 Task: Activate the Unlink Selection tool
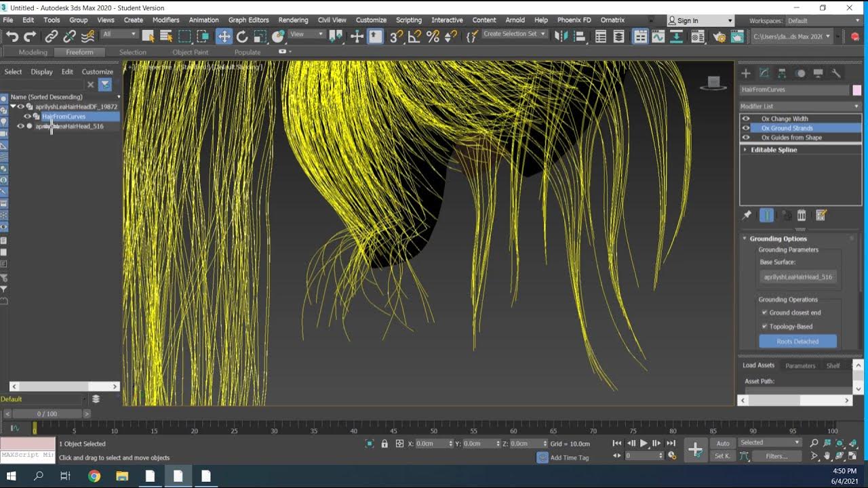click(69, 37)
